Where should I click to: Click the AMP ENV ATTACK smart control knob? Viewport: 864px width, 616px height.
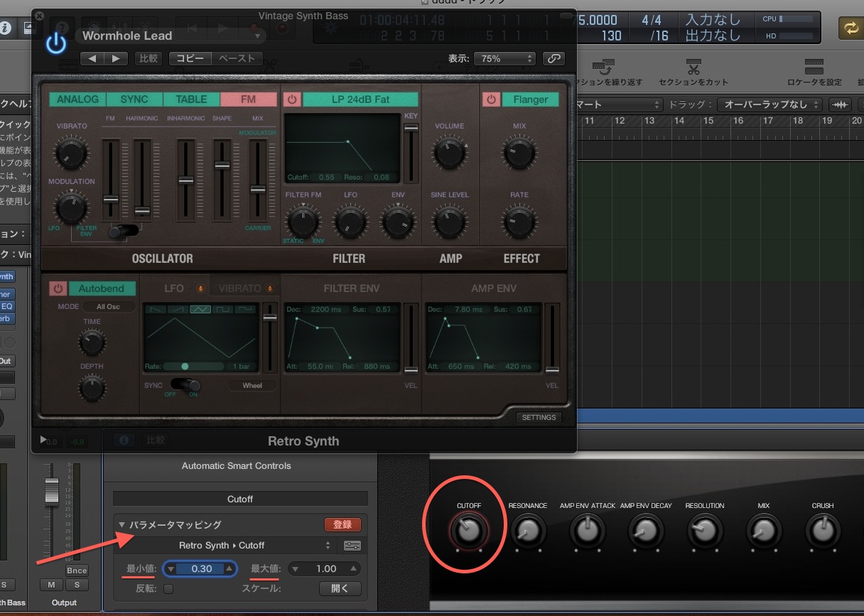pyautogui.click(x=586, y=530)
